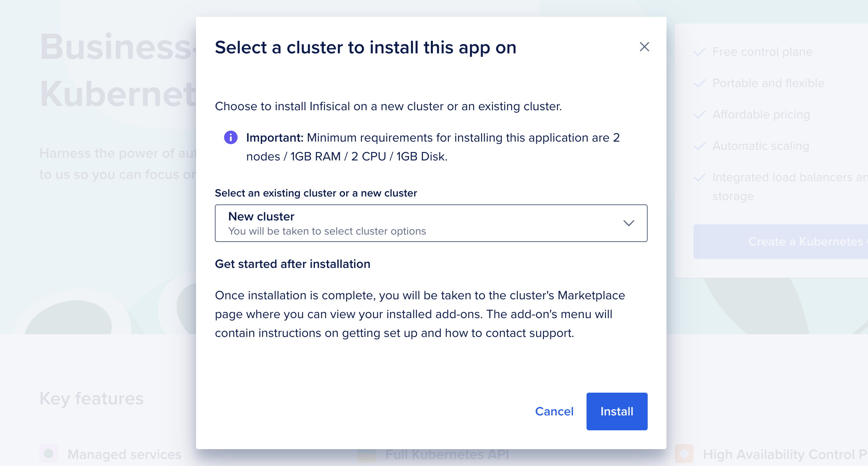Click the Install button
The image size is (868, 466).
coord(617,411)
